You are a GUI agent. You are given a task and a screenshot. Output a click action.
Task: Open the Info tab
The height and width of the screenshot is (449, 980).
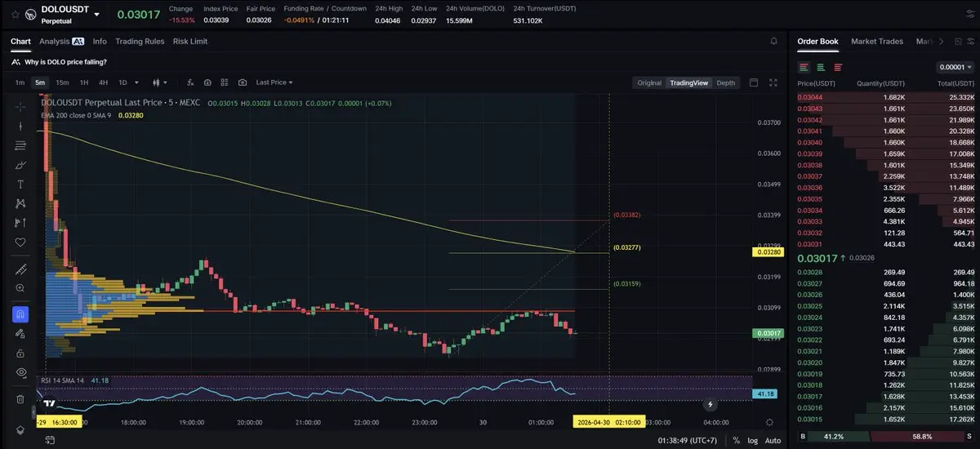tap(100, 41)
